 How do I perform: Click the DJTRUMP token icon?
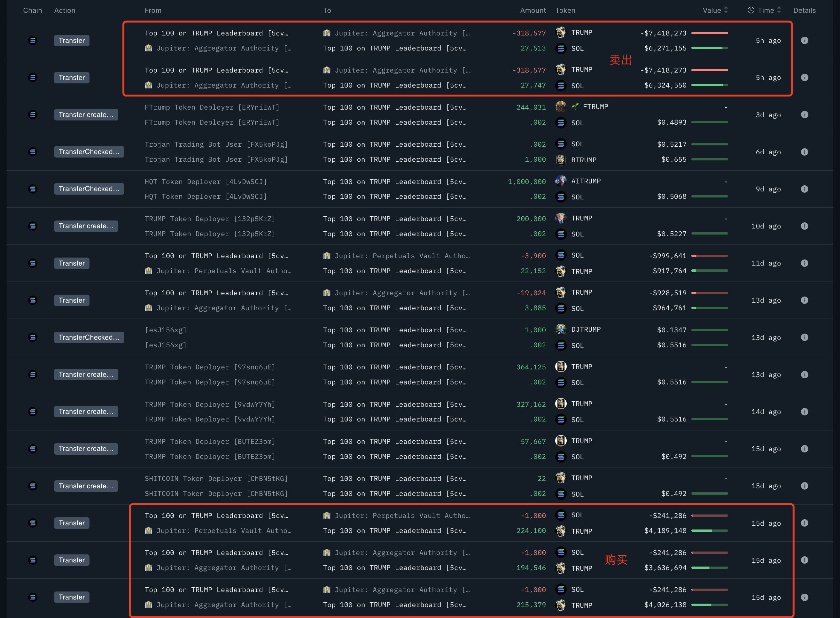[x=561, y=329]
